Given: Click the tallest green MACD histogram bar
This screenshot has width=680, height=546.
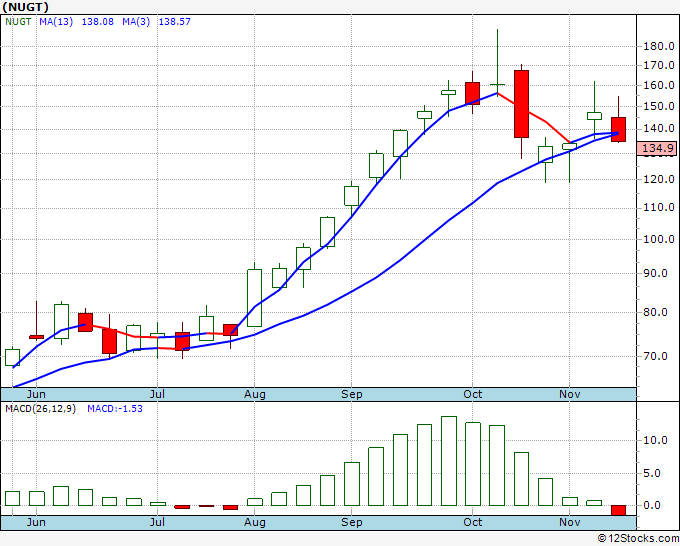Looking at the screenshot, I should [x=449, y=461].
